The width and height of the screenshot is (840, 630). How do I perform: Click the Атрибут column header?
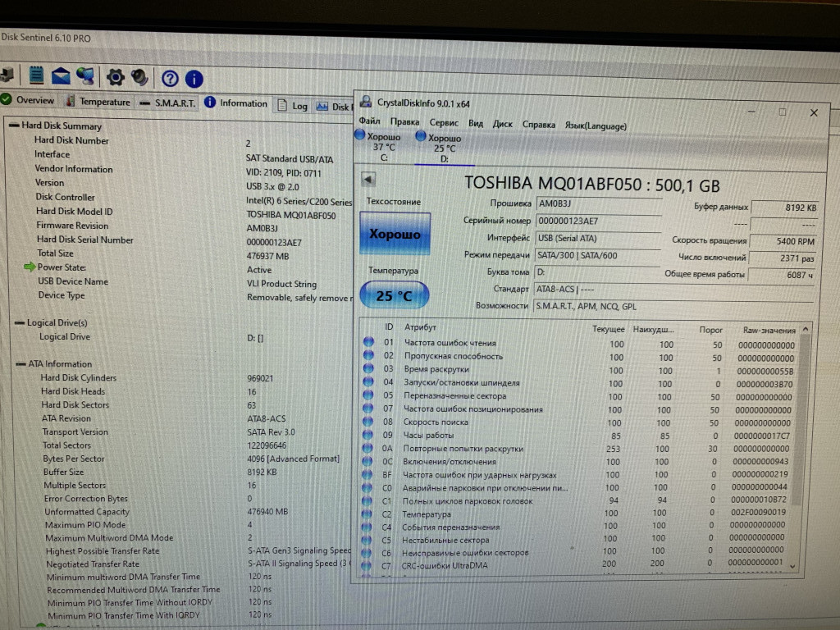pos(420,326)
